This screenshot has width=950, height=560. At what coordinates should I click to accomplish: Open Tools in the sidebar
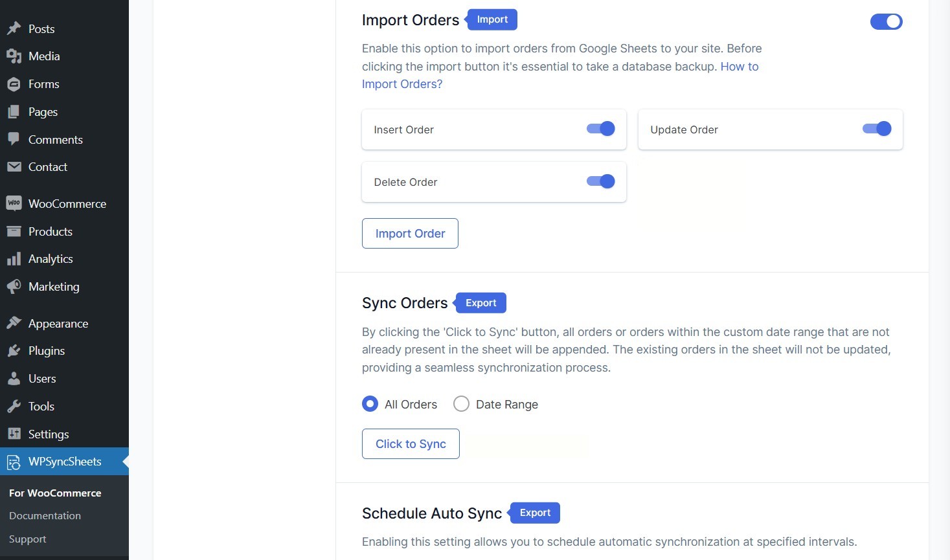coord(64,407)
